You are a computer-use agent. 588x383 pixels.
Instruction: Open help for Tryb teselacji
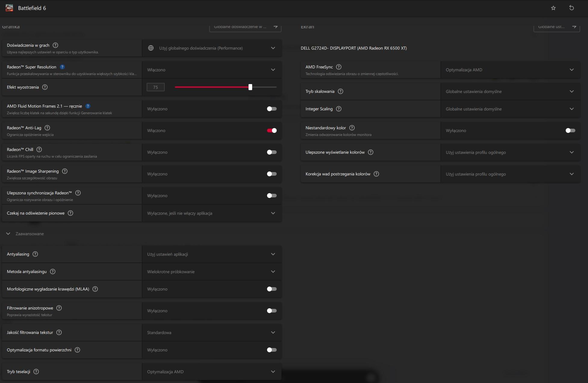click(36, 372)
